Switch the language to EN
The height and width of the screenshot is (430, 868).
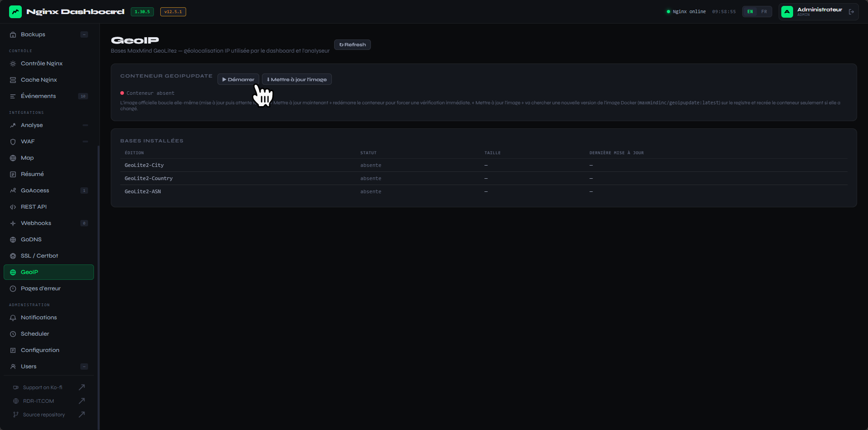pyautogui.click(x=750, y=12)
